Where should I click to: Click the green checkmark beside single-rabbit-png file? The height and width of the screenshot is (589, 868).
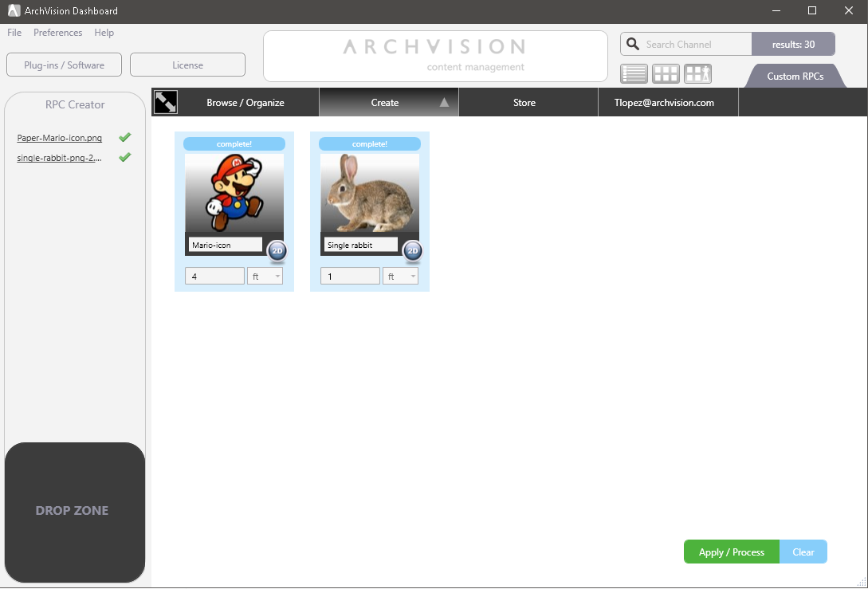124,157
